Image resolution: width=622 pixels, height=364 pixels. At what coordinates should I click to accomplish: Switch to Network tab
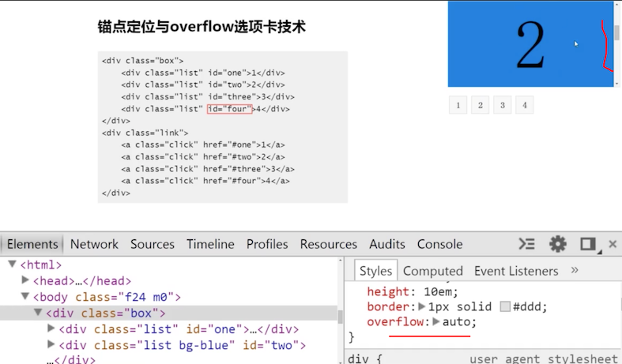tap(94, 244)
